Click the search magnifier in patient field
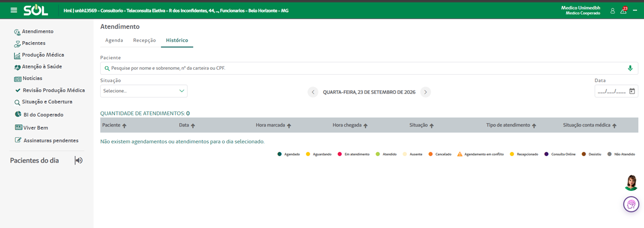Viewport: 644px width, 228px height. coord(107,68)
